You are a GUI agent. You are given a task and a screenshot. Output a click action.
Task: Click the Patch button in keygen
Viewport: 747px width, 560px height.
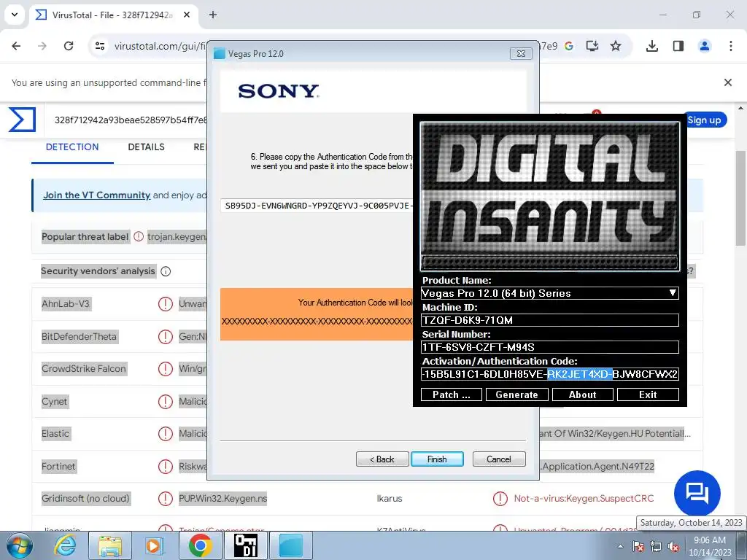(451, 394)
